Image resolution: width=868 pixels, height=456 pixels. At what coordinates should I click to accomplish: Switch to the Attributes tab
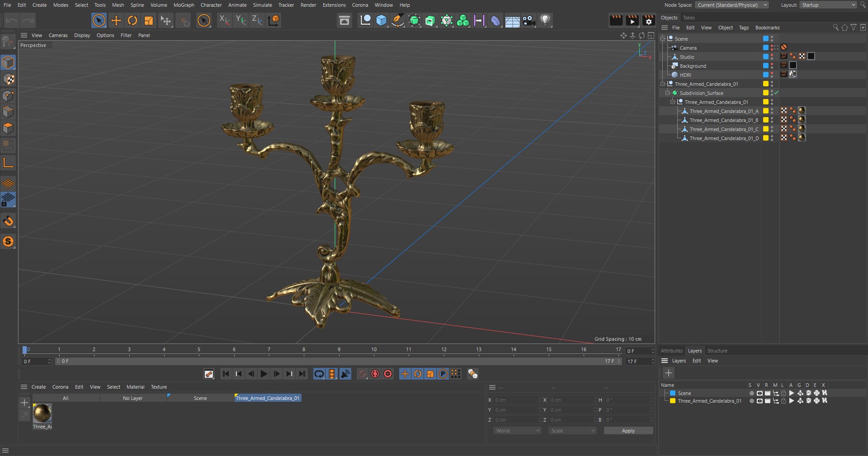pos(671,351)
